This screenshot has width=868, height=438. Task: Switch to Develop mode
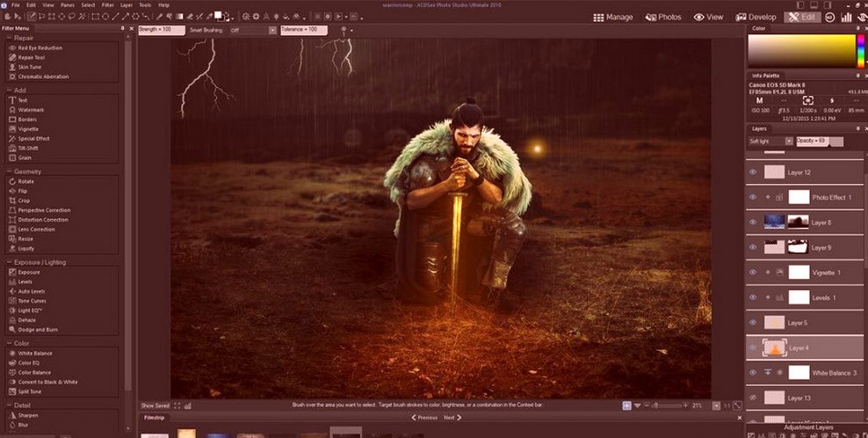pos(756,18)
